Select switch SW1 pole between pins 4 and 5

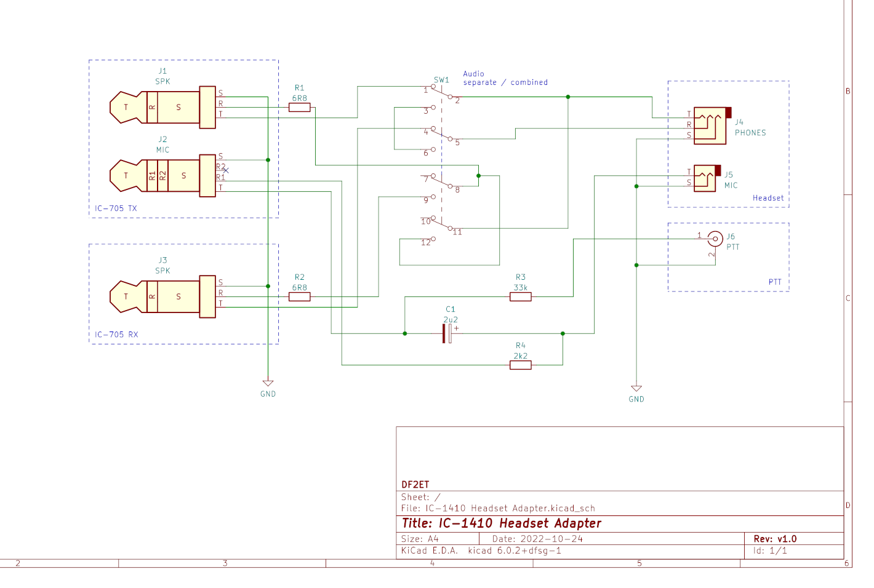[441, 134]
